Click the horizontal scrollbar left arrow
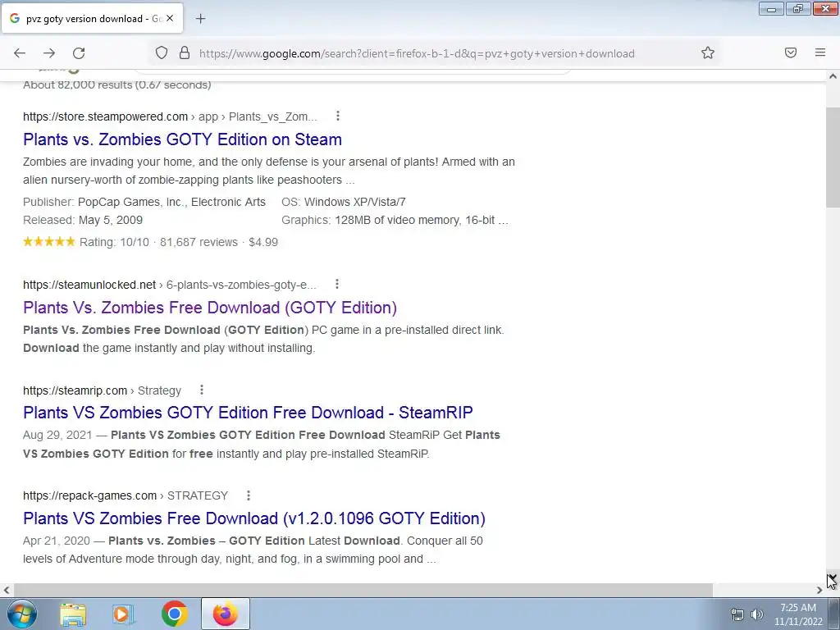This screenshot has height=630, width=840. 6,590
